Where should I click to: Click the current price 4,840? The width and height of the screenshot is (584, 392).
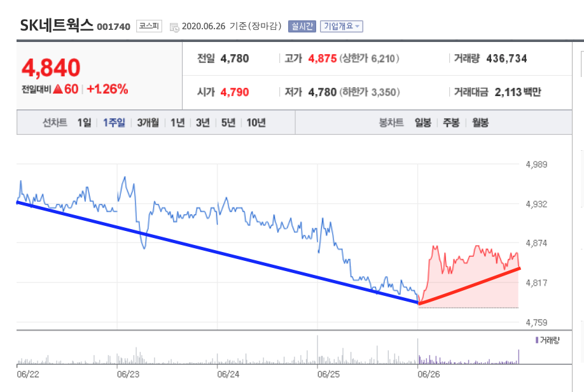coord(51,67)
